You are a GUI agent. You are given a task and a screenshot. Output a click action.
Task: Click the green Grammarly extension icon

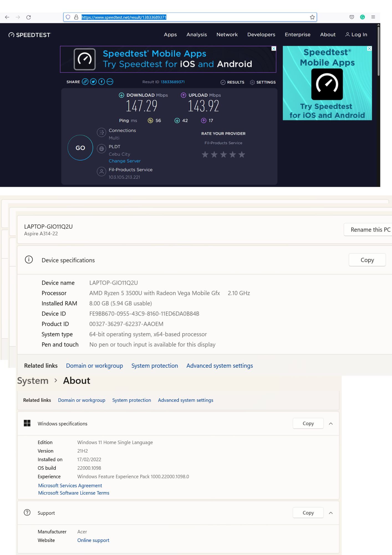pyautogui.click(x=362, y=17)
